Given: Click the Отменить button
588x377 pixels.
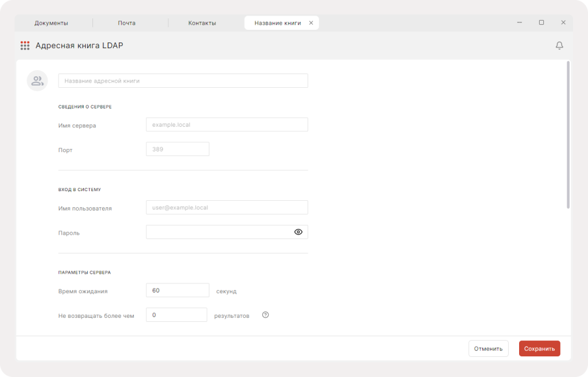Looking at the screenshot, I should [x=488, y=348].
